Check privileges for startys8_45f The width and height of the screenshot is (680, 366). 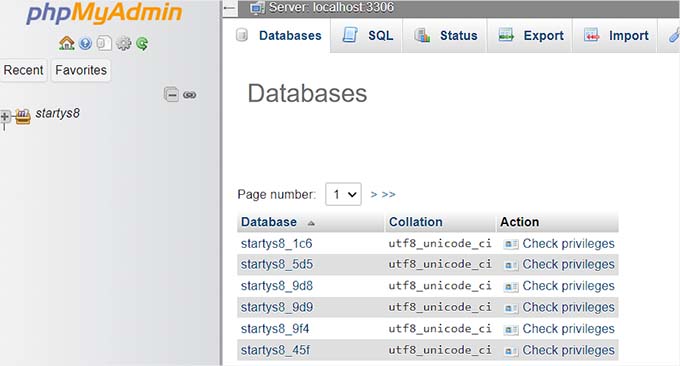(x=568, y=350)
